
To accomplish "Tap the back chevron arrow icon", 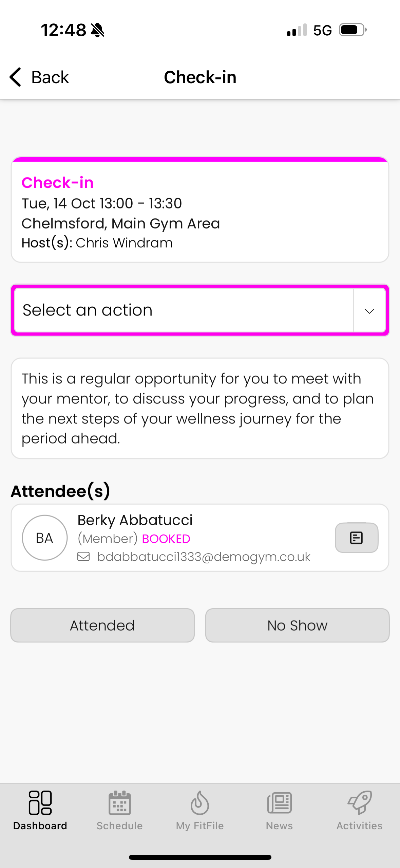I will (x=16, y=77).
